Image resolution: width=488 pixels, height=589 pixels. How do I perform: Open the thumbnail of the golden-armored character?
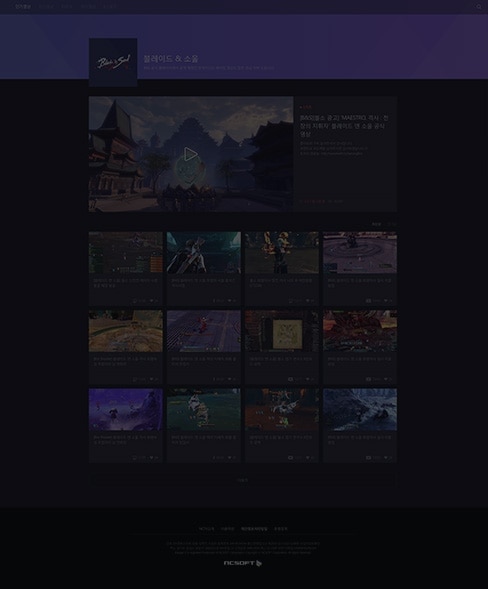pos(282,252)
